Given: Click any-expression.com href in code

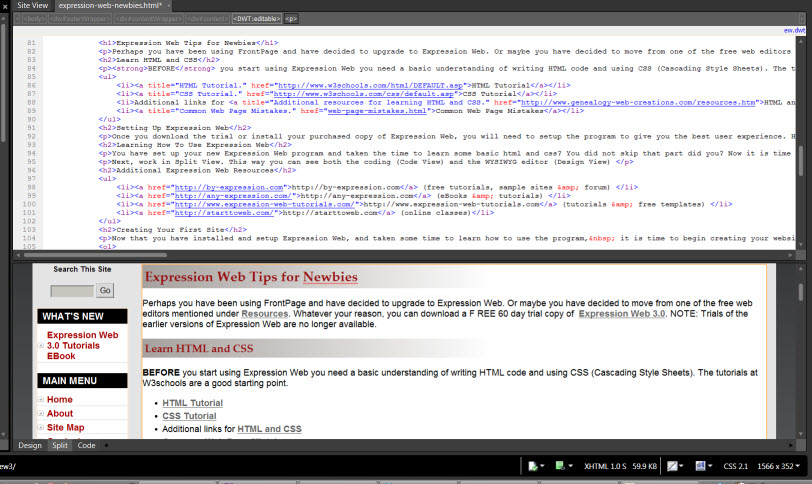Looking at the screenshot, I should (x=233, y=196).
